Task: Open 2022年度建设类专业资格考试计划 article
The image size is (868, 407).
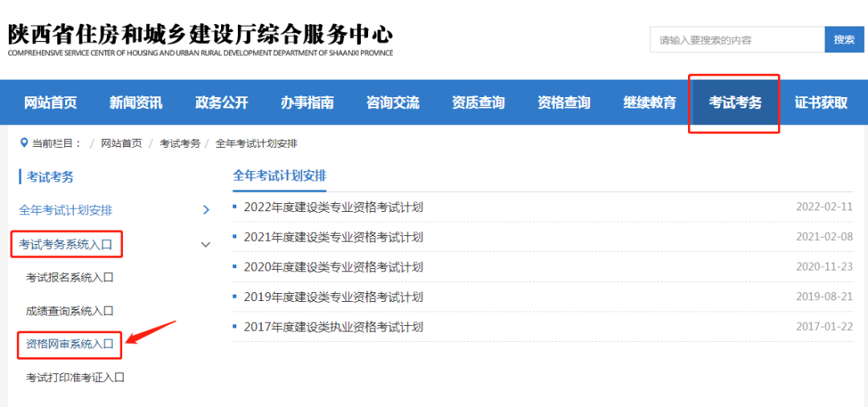Action: click(x=334, y=207)
